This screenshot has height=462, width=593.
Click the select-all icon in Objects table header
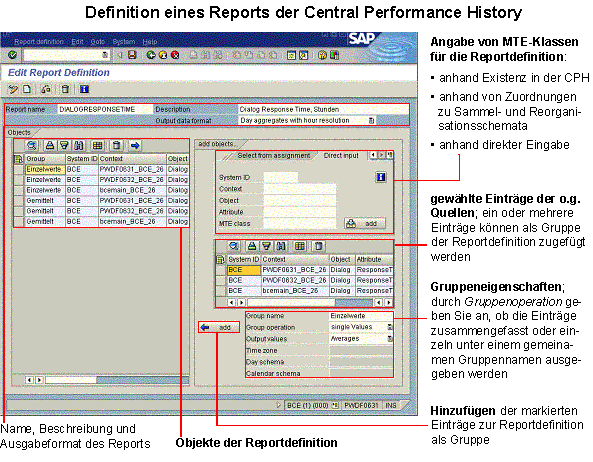[x=18, y=159]
